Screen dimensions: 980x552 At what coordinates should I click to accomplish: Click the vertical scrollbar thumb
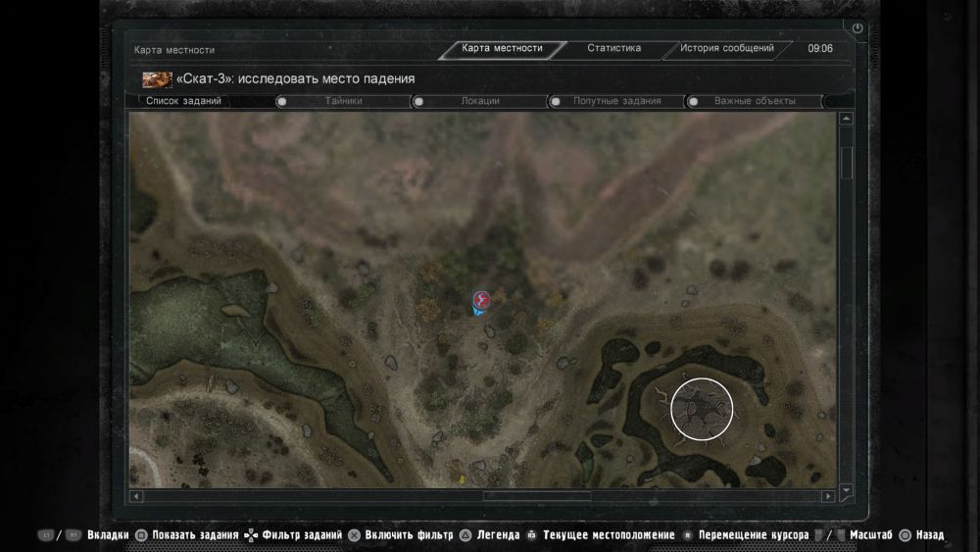pyautogui.click(x=847, y=163)
